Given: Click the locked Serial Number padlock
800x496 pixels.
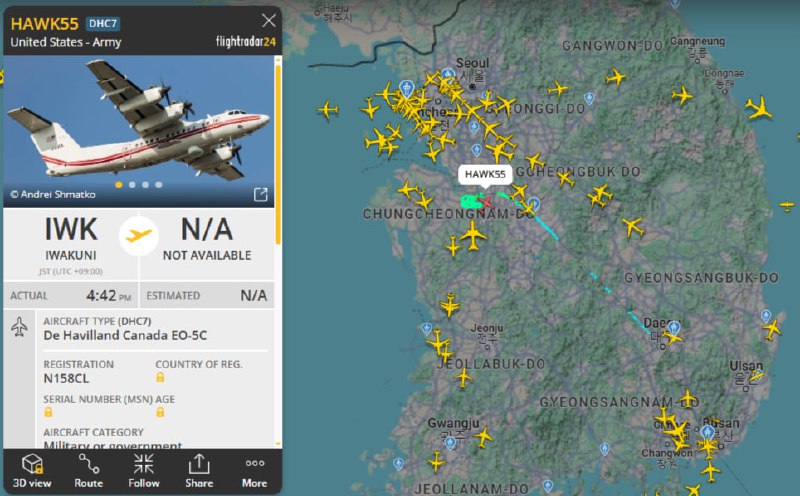Looking at the screenshot, I should (x=48, y=411).
